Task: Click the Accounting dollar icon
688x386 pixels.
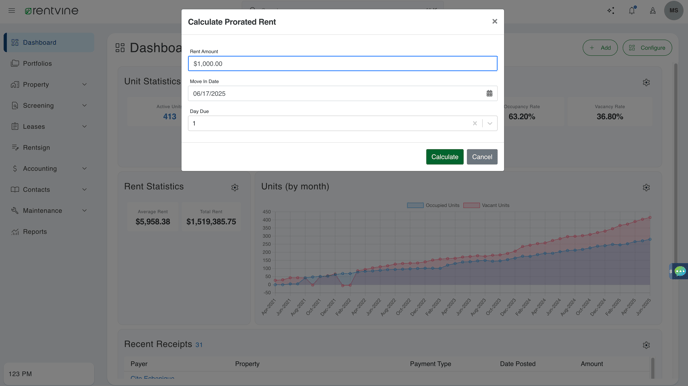Action: tap(15, 168)
